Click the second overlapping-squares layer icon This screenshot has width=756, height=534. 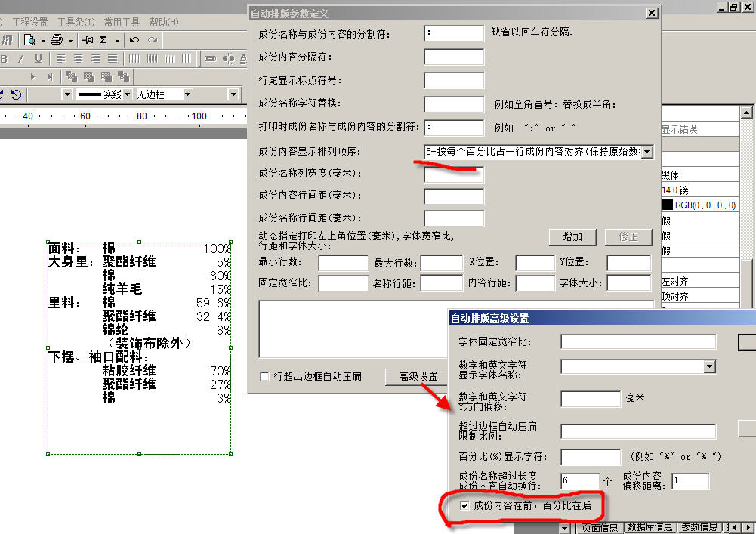(x=88, y=76)
